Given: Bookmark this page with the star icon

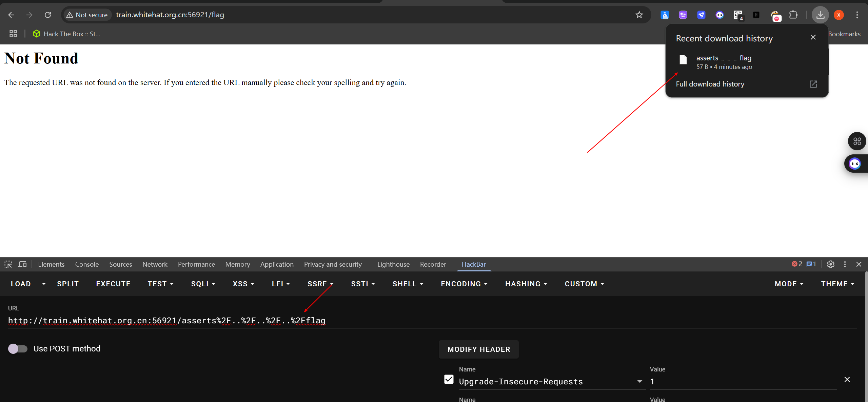Looking at the screenshot, I should pos(639,15).
